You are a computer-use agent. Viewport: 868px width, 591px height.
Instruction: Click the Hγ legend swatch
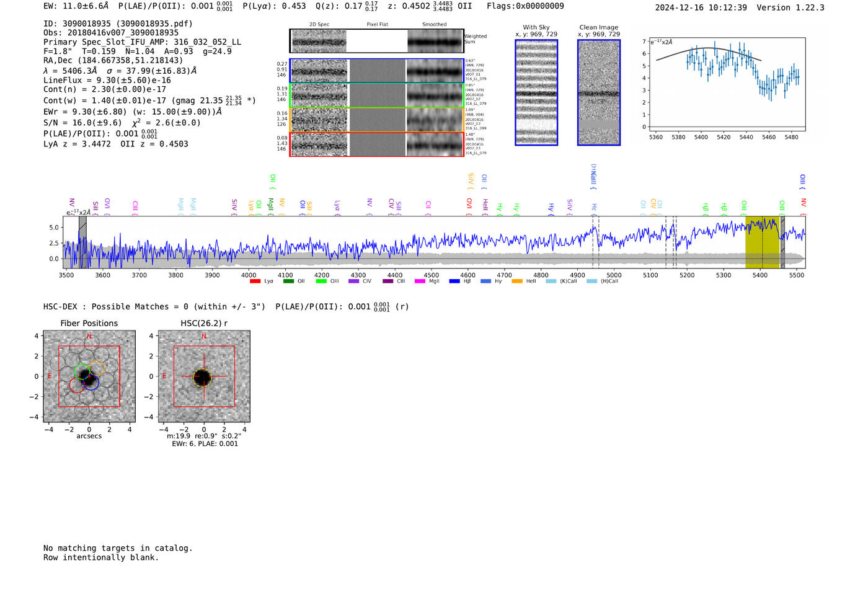[x=485, y=282]
